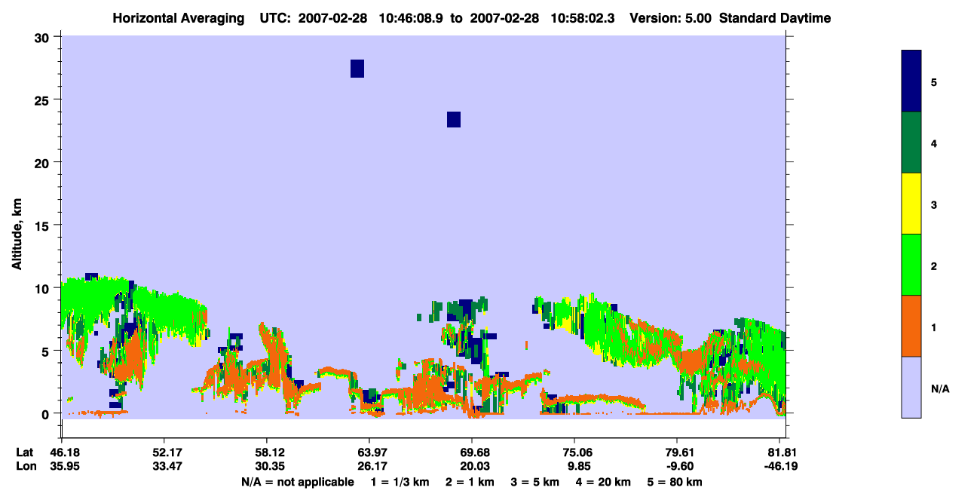
Task: Click the latitude value 81.81
Action: (x=784, y=452)
